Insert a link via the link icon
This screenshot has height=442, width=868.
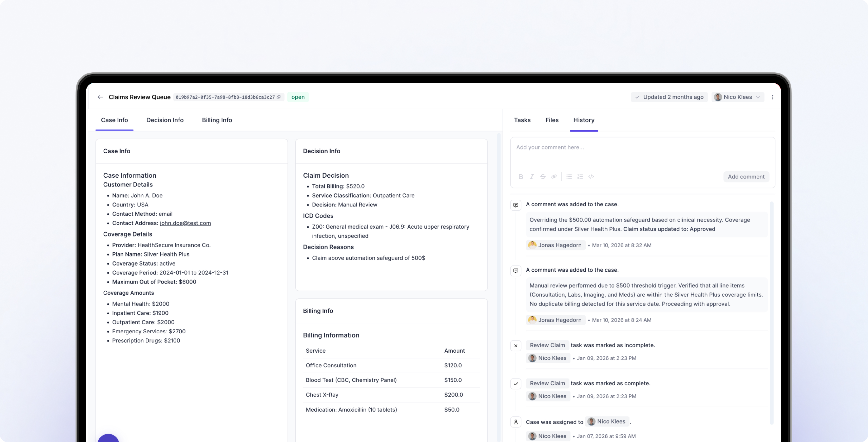pos(554,176)
